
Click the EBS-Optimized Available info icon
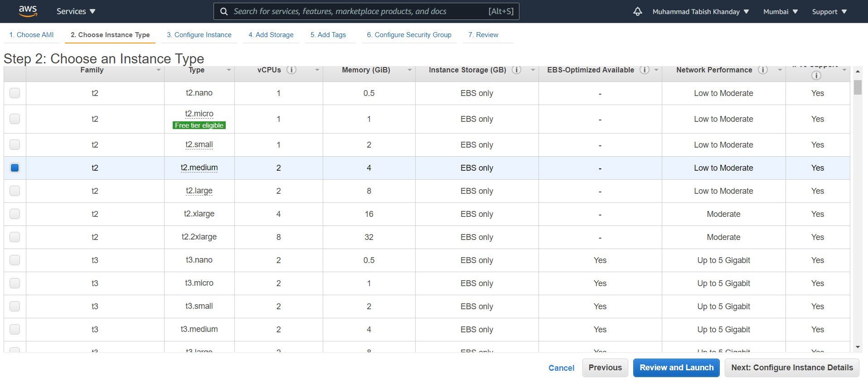pos(644,70)
